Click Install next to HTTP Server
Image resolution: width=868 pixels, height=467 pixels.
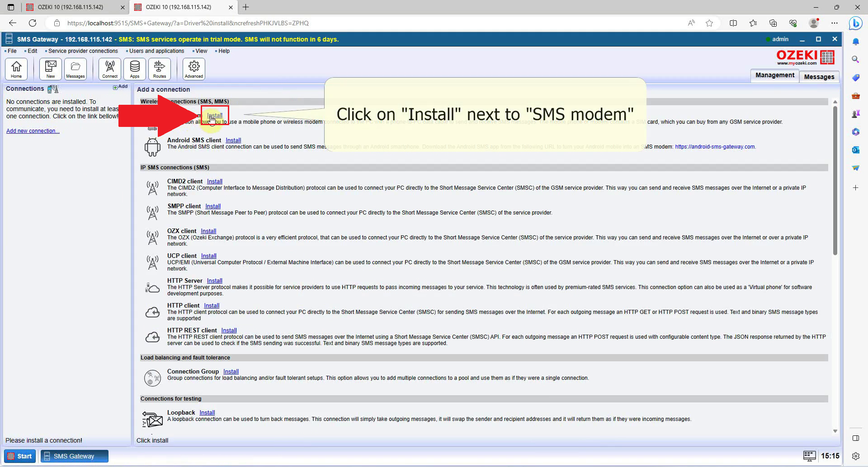click(215, 281)
